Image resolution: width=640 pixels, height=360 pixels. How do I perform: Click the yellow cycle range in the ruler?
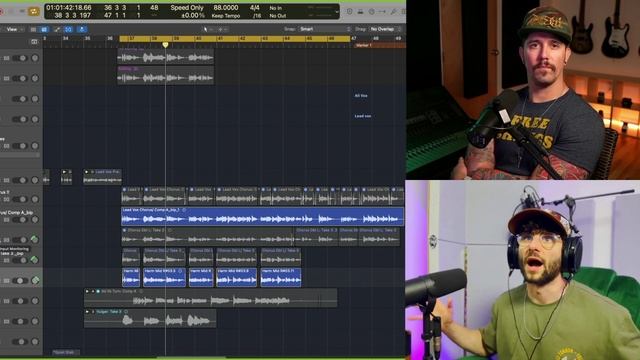pos(235,39)
